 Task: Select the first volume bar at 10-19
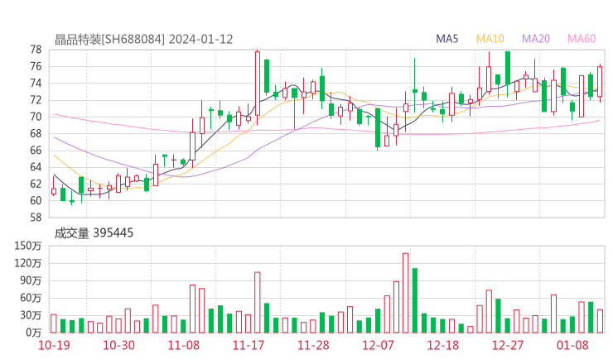pos(54,323)
